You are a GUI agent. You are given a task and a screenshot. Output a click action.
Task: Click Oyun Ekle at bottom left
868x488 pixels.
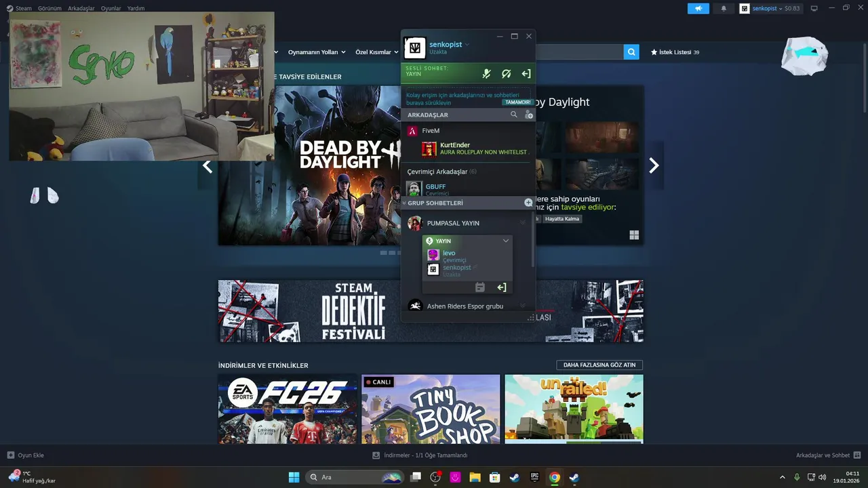(25, 455)
